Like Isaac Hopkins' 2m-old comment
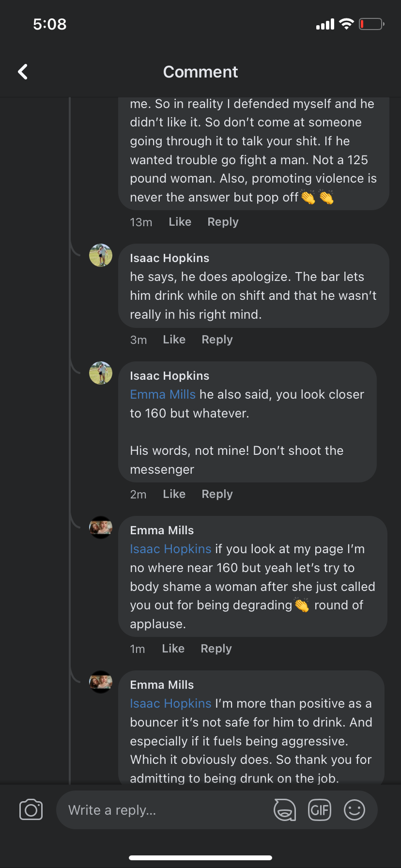The image size is (401, 868). tap(174, 494)
